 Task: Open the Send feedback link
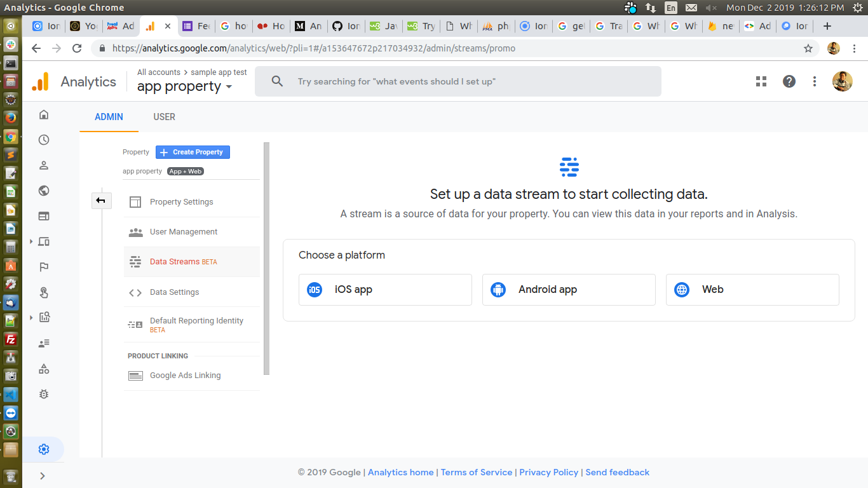[x=617, y=472]
